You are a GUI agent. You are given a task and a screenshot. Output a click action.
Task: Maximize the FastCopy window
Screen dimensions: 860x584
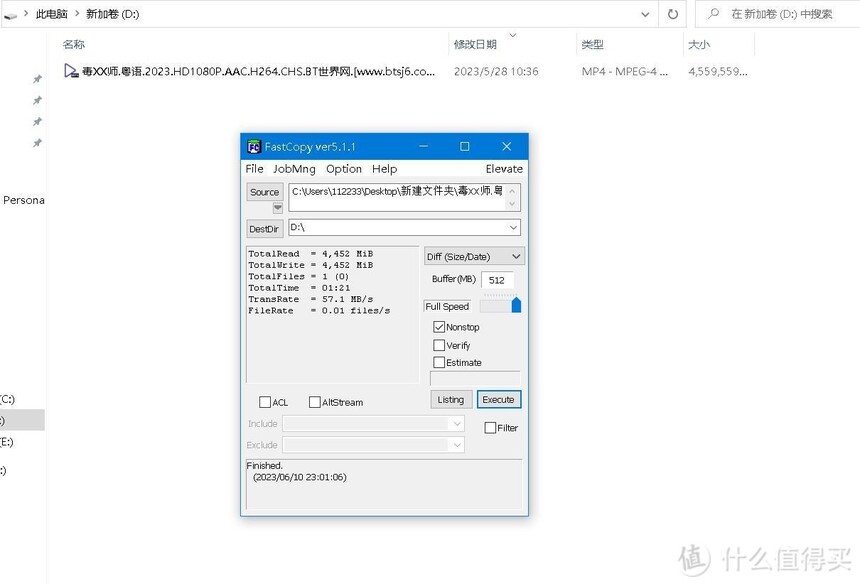(465, 146)
